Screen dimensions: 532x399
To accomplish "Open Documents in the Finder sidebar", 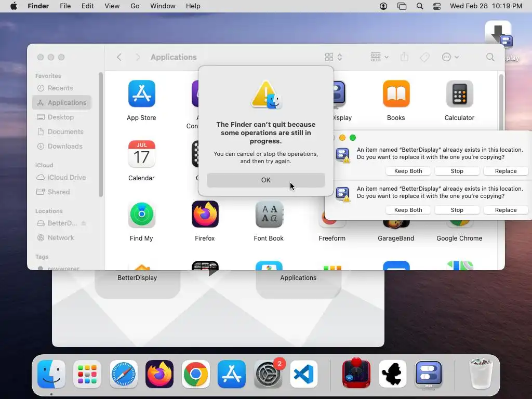I will [62, 131].
